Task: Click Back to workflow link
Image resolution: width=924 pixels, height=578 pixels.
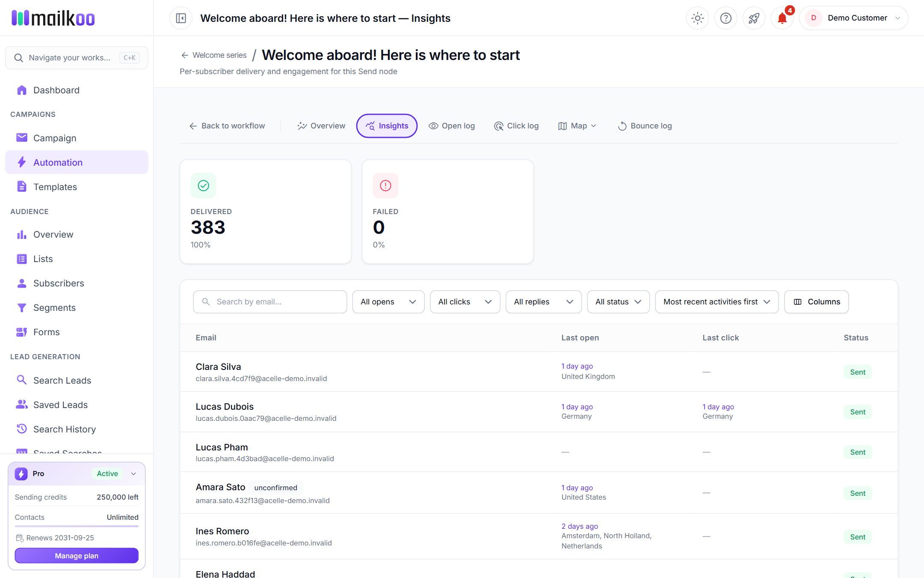Action: 227,126
